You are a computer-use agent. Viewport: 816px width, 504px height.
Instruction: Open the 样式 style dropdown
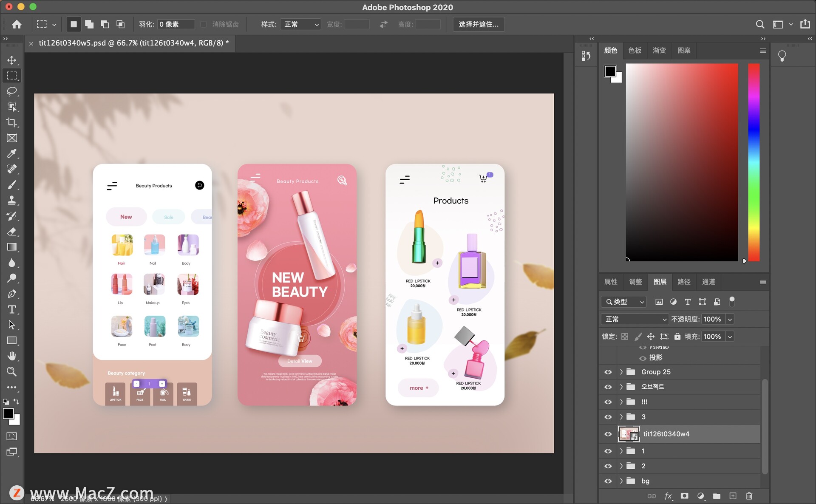pyautogui.click(x=300, y=24)
